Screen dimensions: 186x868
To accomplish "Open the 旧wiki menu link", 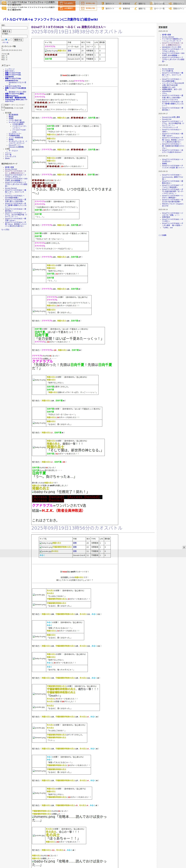I will click(7, 158).
